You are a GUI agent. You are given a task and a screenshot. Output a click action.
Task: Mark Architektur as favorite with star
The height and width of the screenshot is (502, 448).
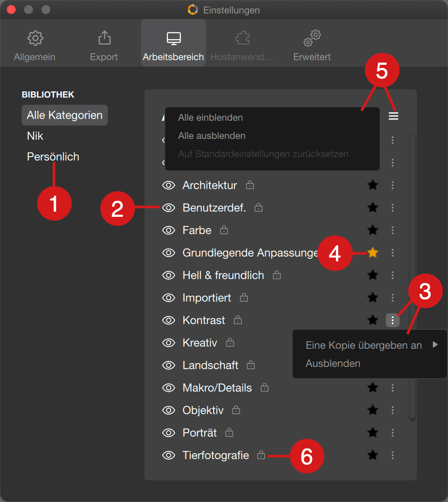[372, 185]
